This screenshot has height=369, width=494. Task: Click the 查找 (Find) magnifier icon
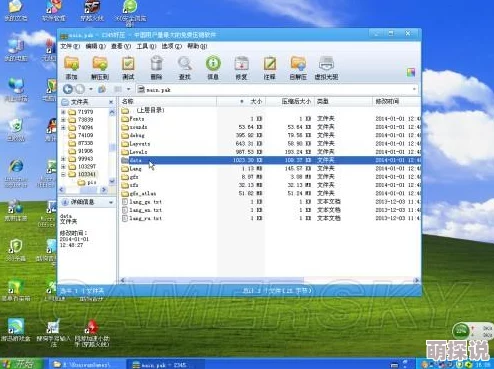click(x=185, y=64)
